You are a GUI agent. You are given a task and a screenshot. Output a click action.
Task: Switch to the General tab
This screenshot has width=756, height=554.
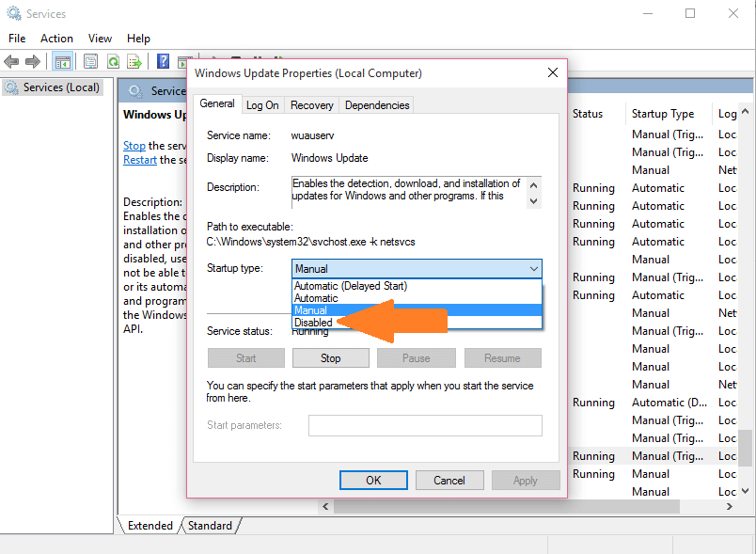coord(217,103)
